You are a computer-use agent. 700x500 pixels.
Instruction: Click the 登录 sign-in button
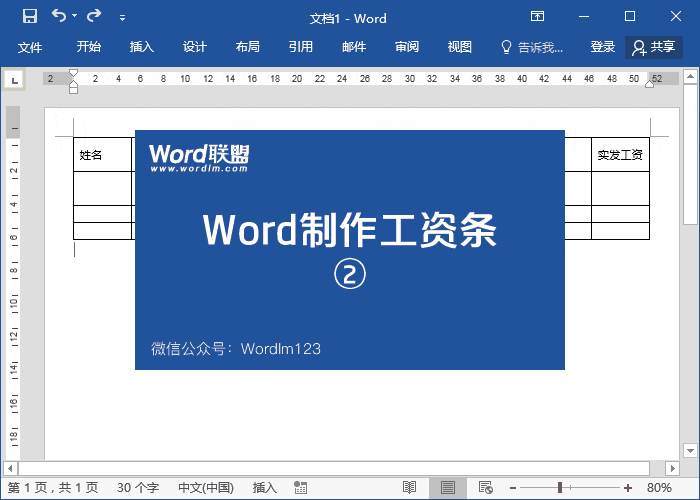coord(603,47)
